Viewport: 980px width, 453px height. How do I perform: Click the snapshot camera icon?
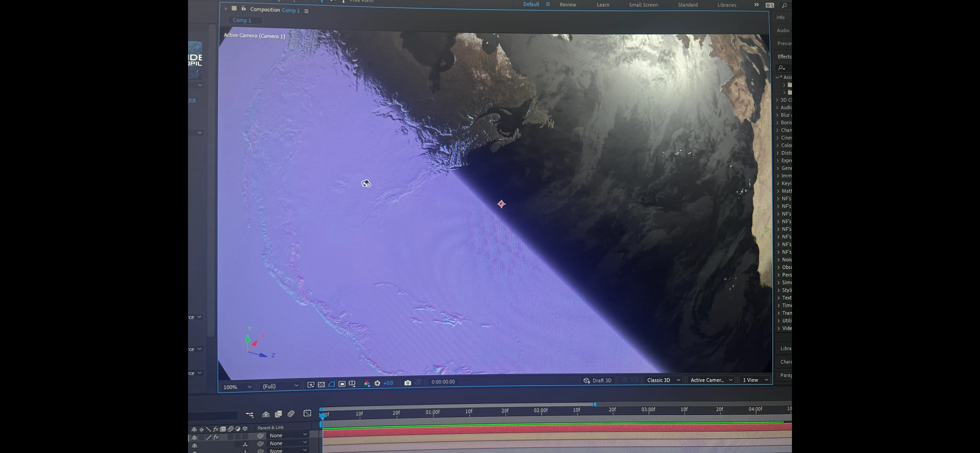[407, 383]
